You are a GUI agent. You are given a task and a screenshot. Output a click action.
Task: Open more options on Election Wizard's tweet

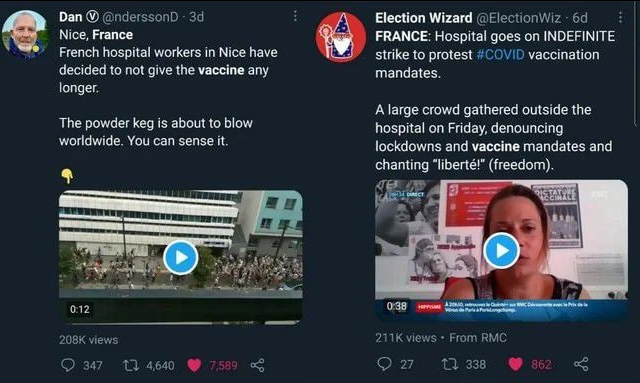[x=620, y=17]
